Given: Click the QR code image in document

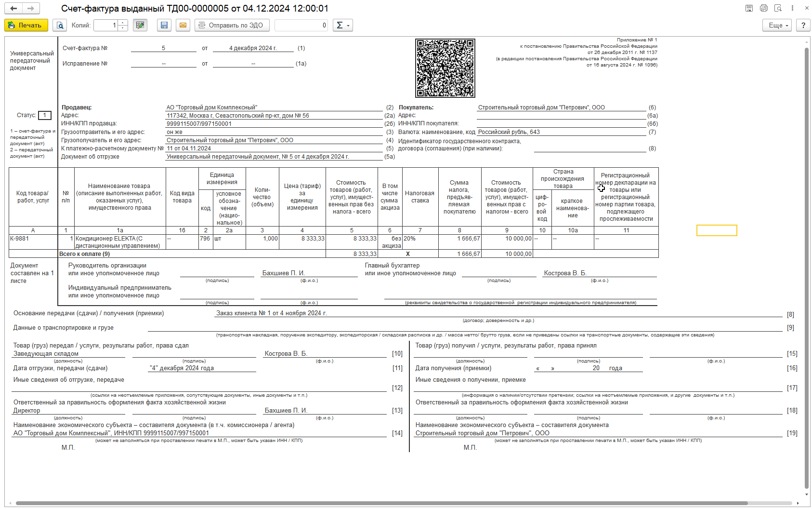Looking at the screenshot, I should [x=445, y=68].
